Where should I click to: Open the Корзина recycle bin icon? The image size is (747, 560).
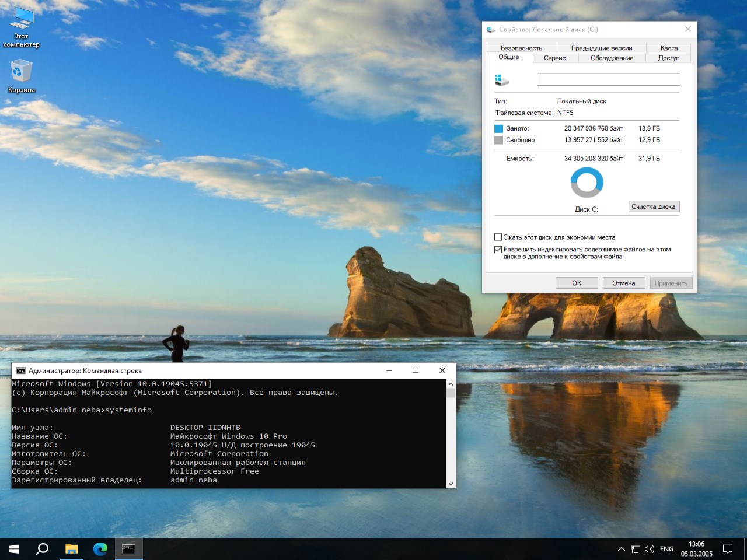[x=22, y=76]
